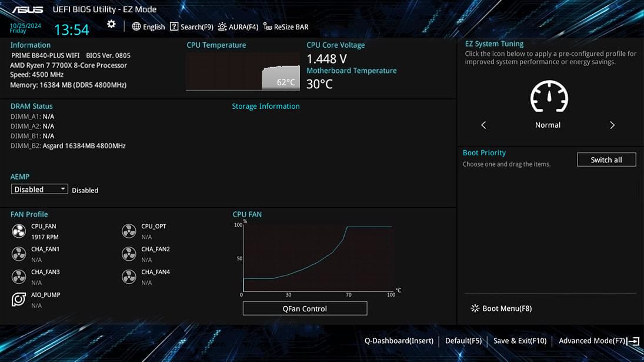Click the CPU FAN curve graph

point(317,258)
